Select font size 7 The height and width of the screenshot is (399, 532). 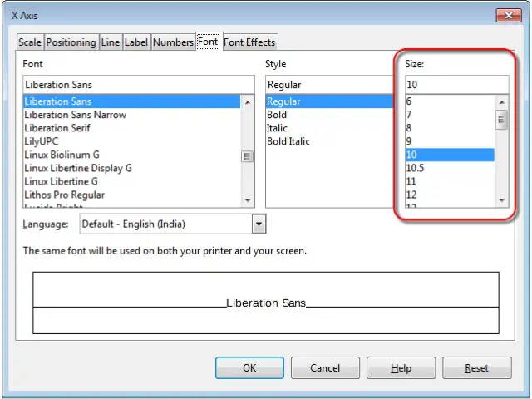450,115
